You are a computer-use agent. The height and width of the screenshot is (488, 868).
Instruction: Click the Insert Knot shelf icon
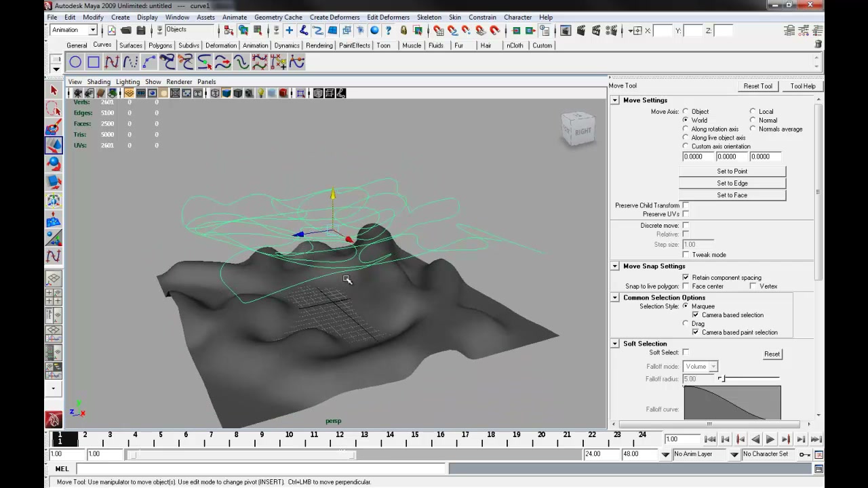[x=204, y=62]
